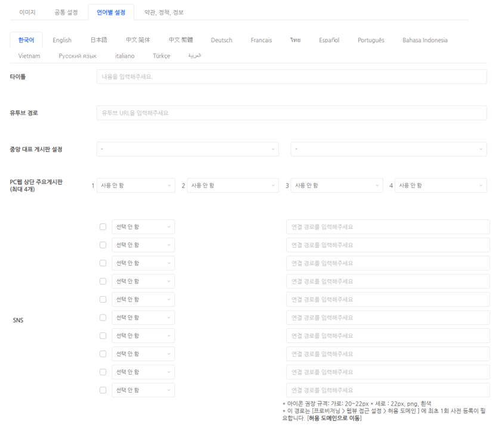Open the 이미지 tab
Image resolution: width=502 pixels, height=448 pixels.
27,12
